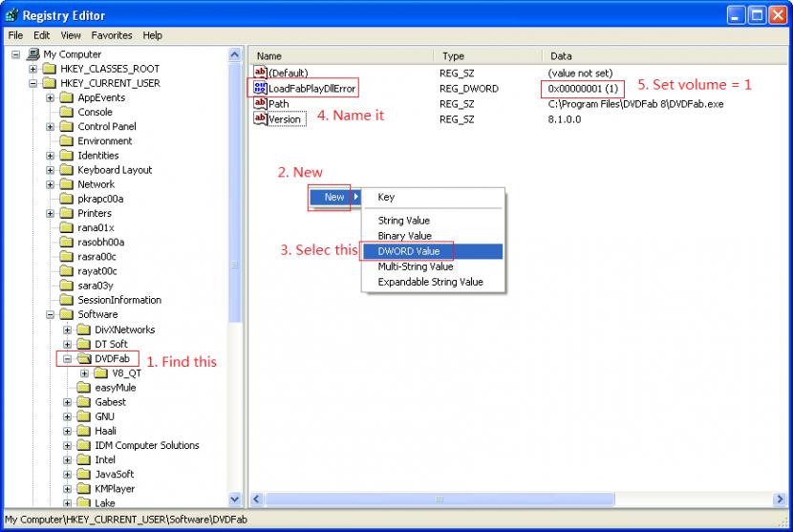Click the Printers folder icon

[67, 213]
